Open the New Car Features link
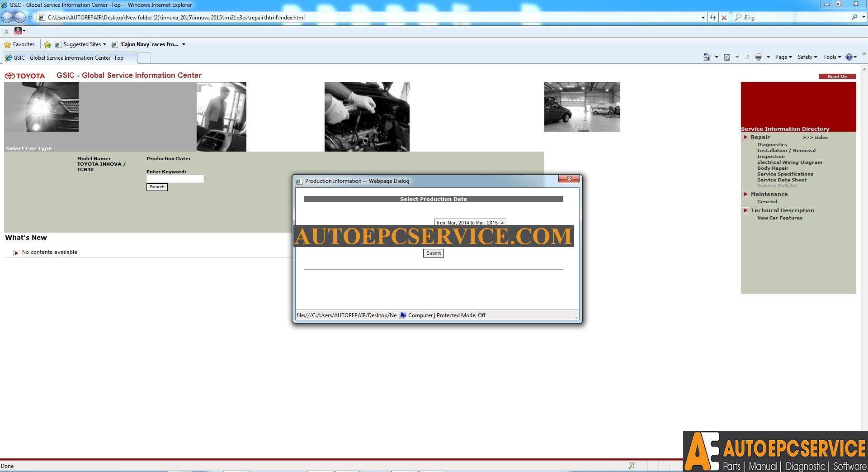This screenshot has height=472, width=868. point(779,218)
